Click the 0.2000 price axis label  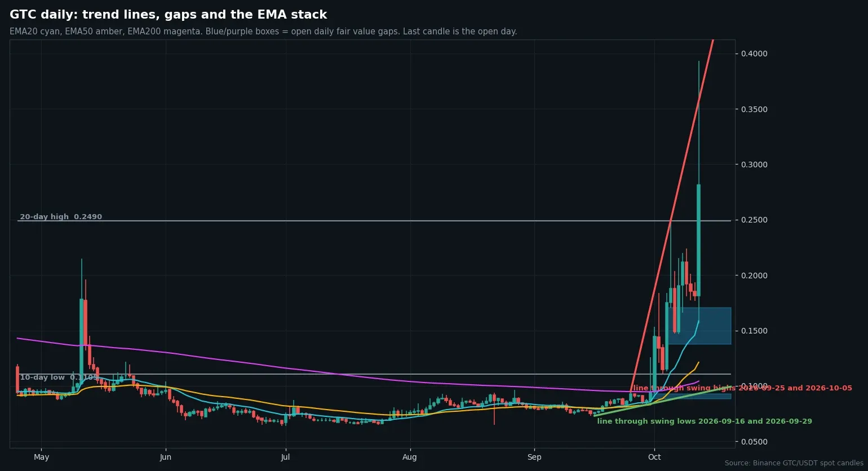(755, 276)
